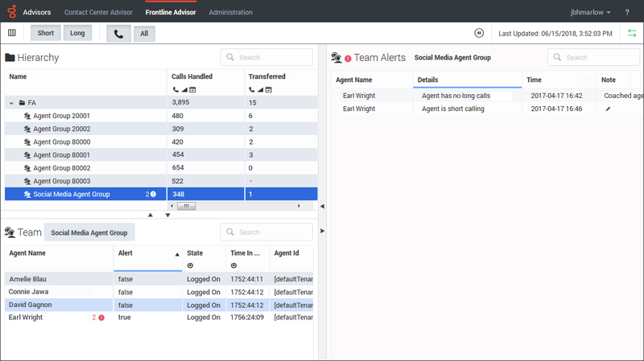Viewport: 644px width, 361px height.
Task: Click the Coached note cell
Action: pos(623,96)
